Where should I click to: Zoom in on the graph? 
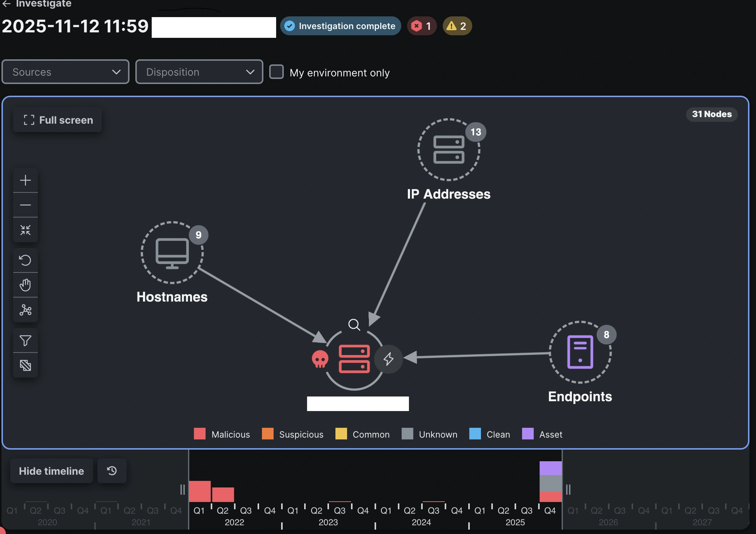coord(25,180)
